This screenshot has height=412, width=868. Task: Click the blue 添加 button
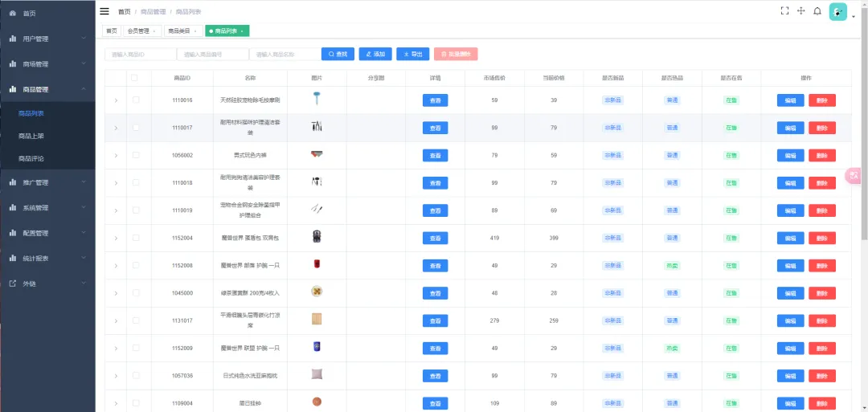[x=375, y=54]
